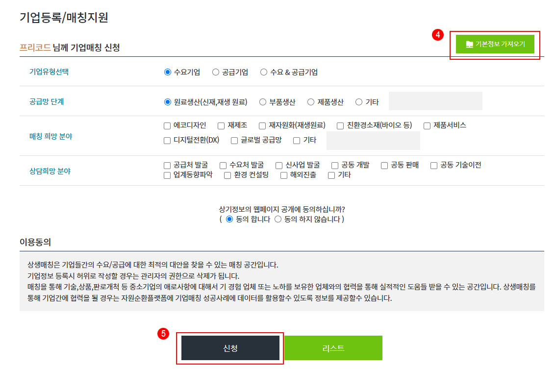Select 동의 하지 않습니다 radio button
The width and height of the screenshot is (555, 392).
click(278, 219)
